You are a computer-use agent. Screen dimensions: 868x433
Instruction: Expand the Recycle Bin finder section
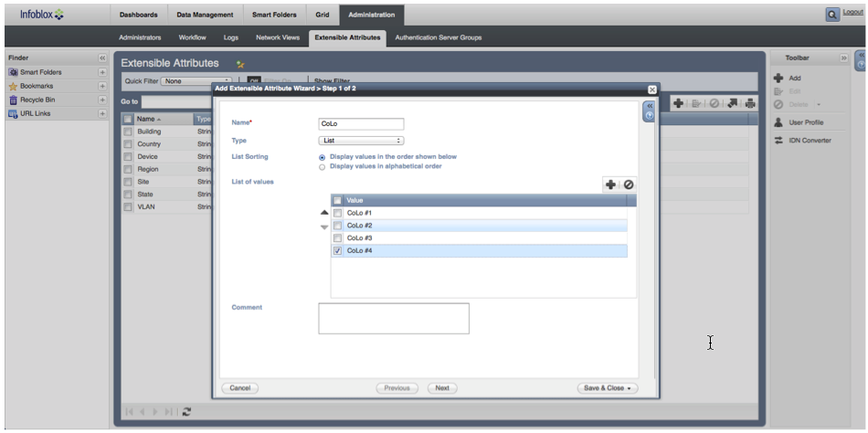click(x=101, y=100)
